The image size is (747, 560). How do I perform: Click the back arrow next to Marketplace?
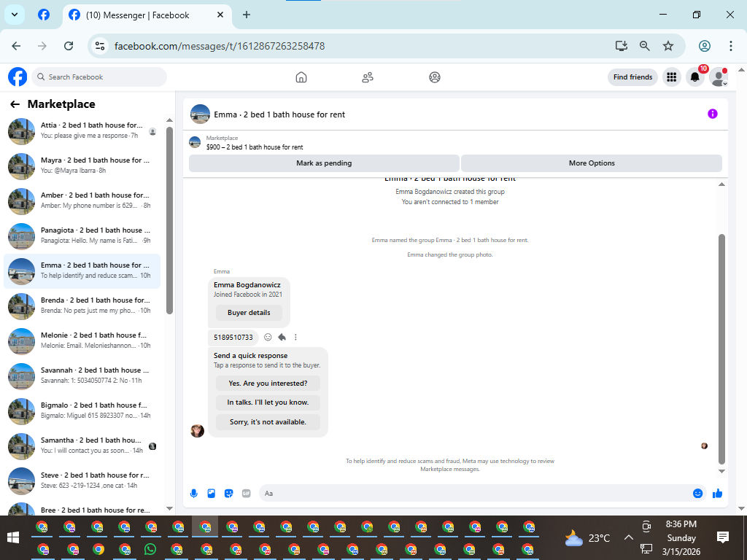pyautogui.click(x=15, y=104)
